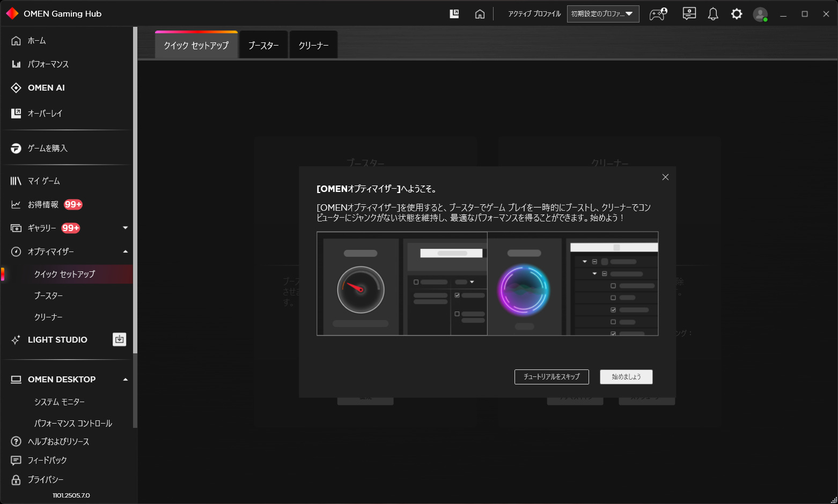838x504 pixels.
Task: Open the プライバシー link
Action: click(x=46, y=480)
